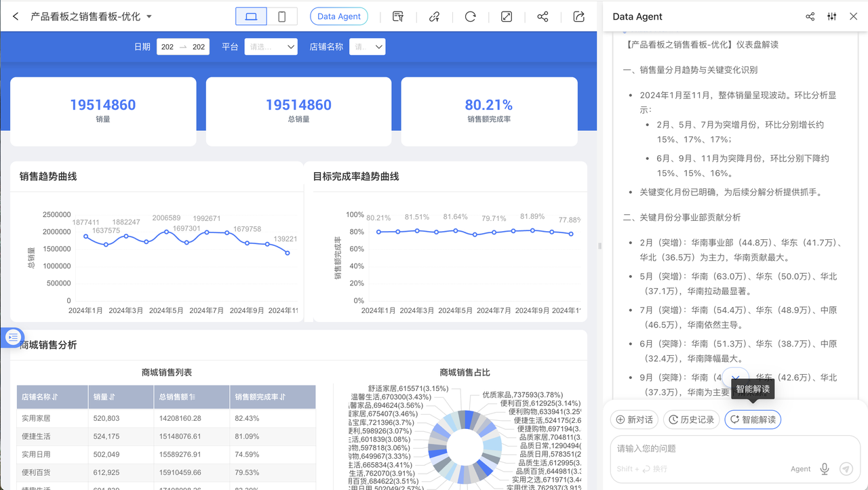Viewport: 868px width, 490px height.
Task: Switch to desktop layout view
Action: click(251, 16)
